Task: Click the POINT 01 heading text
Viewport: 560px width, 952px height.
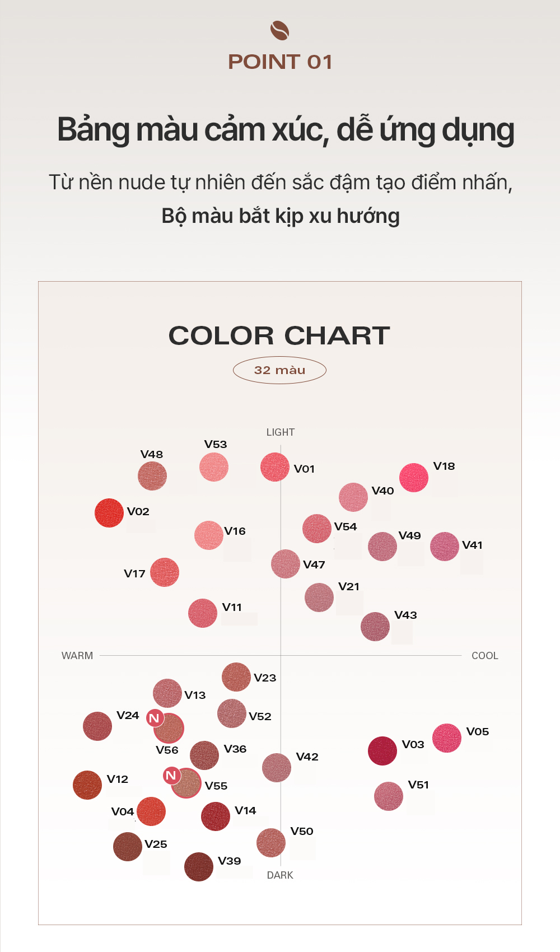Action: click(x=280, y=62)
